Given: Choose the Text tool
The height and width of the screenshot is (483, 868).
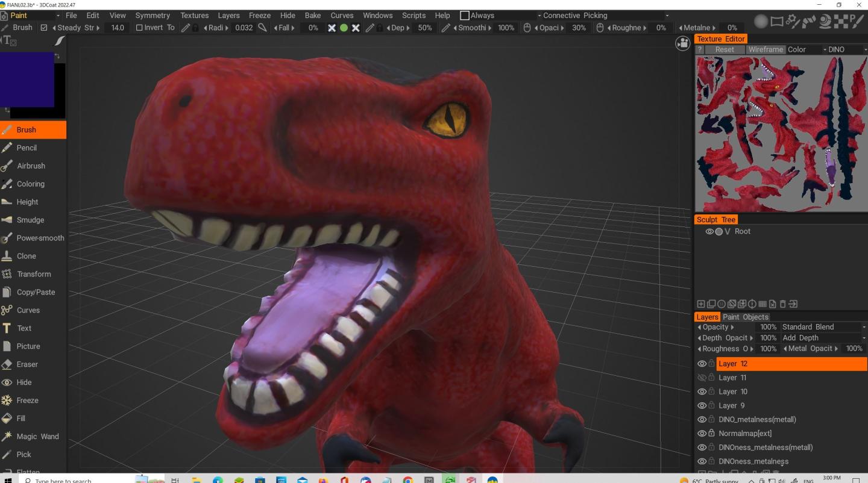Looking at the screenshot, I should [x=33, y=328].
